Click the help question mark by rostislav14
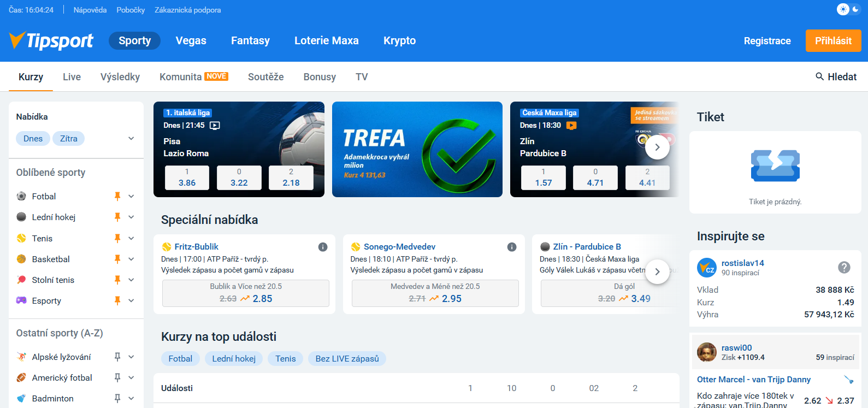This screenshot has height=408, width=868. 844,267
